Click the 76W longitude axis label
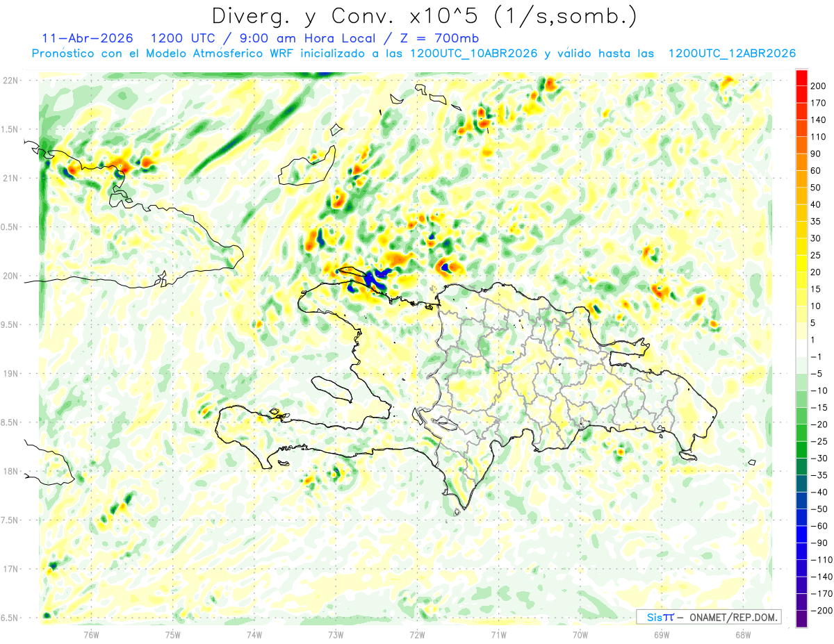The image size is (834, 644). click(x=91, y=635)
